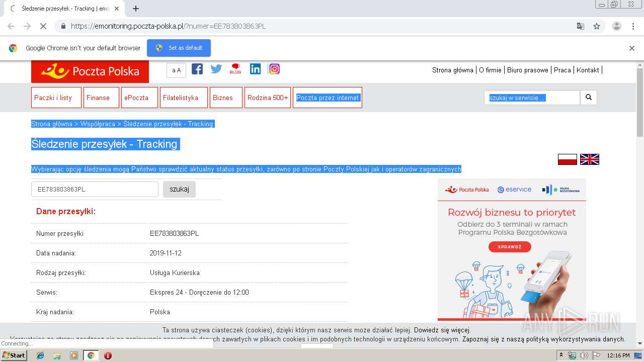Viewport: 644px width, 362px height.
Task: Launch Internet Explorer from taskbar
Action: (x=40, y=355)
